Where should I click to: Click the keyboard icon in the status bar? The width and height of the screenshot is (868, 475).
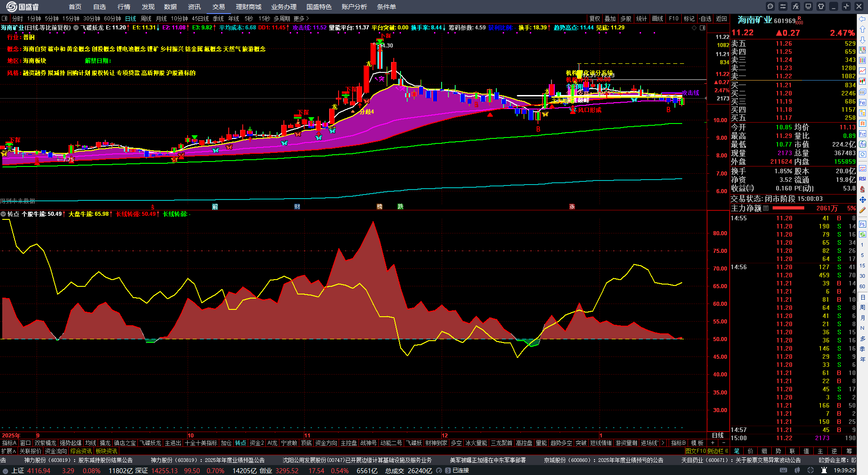coord(783,470)
